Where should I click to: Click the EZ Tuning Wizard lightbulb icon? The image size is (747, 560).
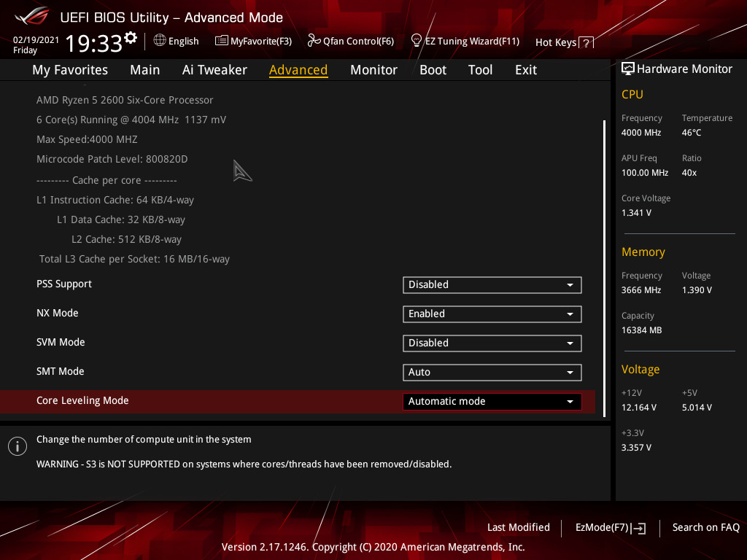417,41
